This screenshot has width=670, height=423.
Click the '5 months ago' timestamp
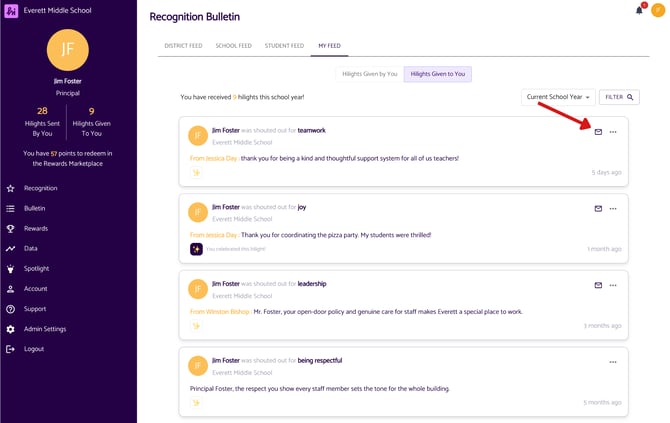point(602,402)
